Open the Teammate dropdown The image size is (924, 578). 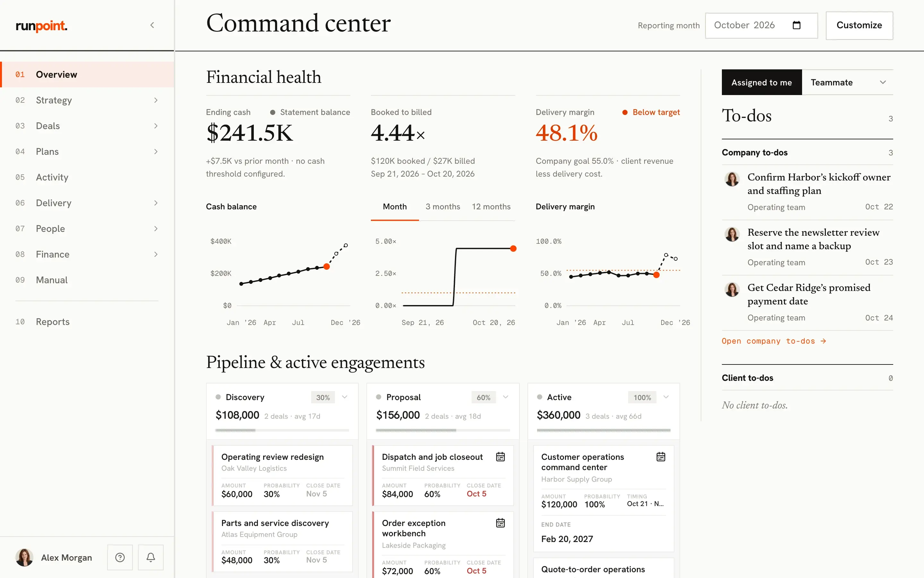[848, 82]
